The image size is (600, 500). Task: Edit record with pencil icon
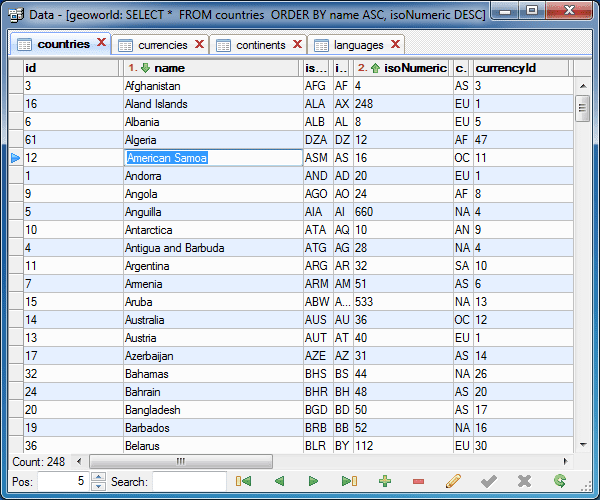pyautogui.click(x=453, y=481)
